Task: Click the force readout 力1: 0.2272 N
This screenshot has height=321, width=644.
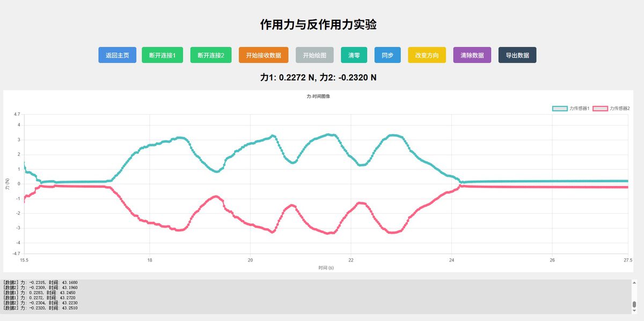Action: (x=288, y=78)
